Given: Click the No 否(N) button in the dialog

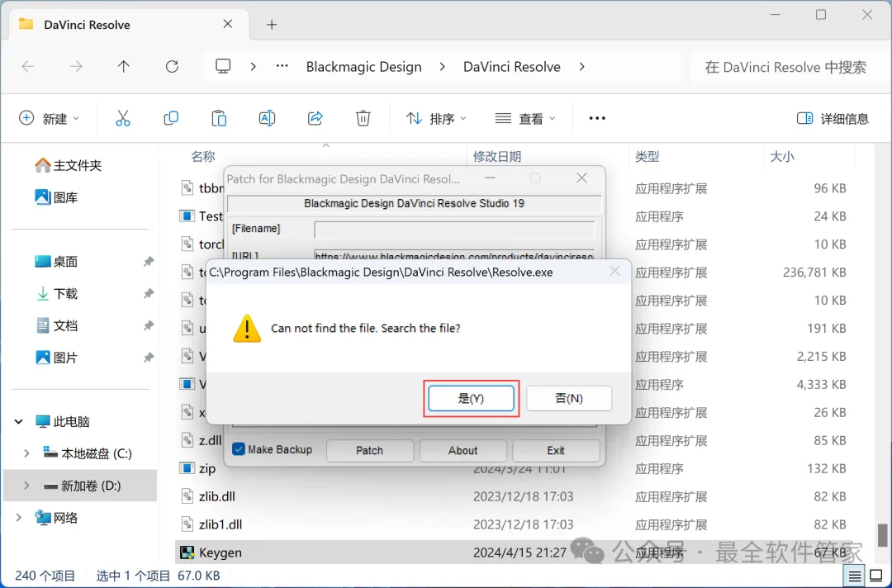Looking at the screenshot, I should coord(569,398).
